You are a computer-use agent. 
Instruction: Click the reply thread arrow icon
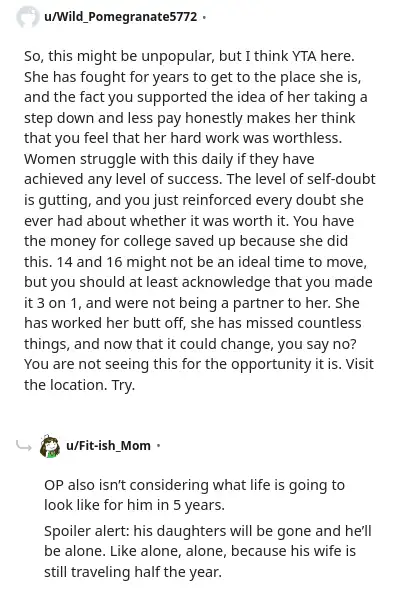(24, 446)
